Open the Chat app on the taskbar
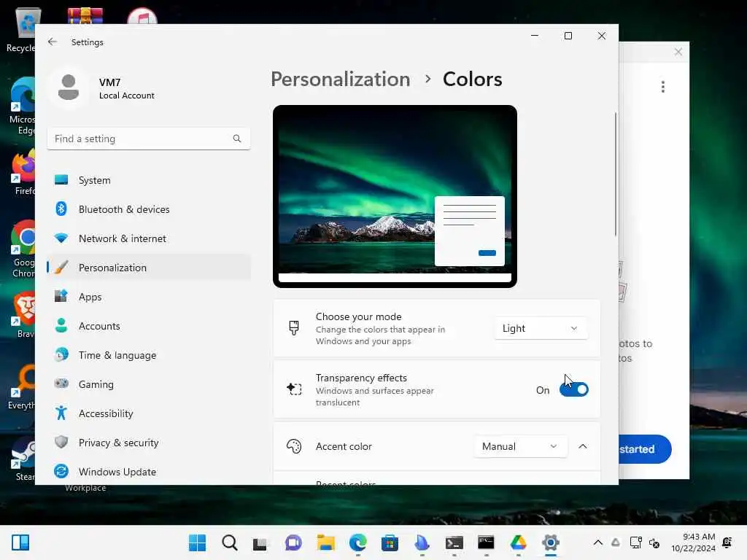This screenshot has width=747, height=560. [293, 542]
